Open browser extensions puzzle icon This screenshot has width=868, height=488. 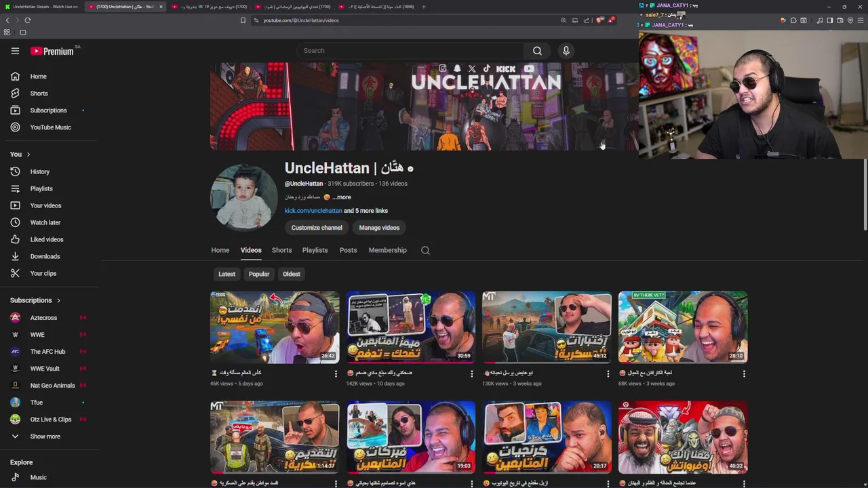point(793,20)
